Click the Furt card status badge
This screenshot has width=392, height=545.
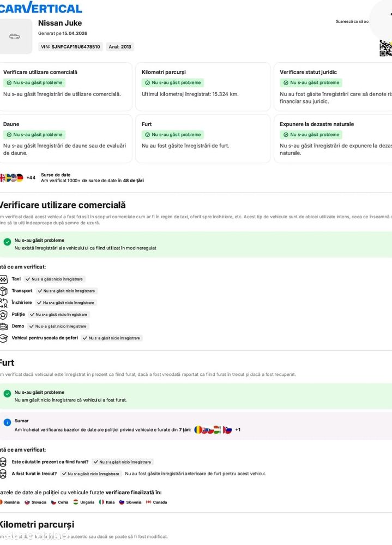click(173, 135)
